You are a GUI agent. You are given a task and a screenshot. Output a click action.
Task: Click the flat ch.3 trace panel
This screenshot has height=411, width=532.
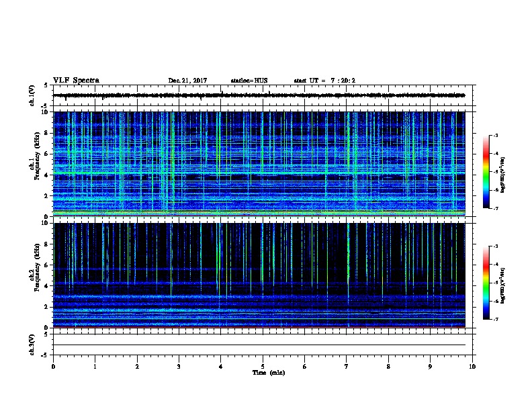click(x=263, y=345)
